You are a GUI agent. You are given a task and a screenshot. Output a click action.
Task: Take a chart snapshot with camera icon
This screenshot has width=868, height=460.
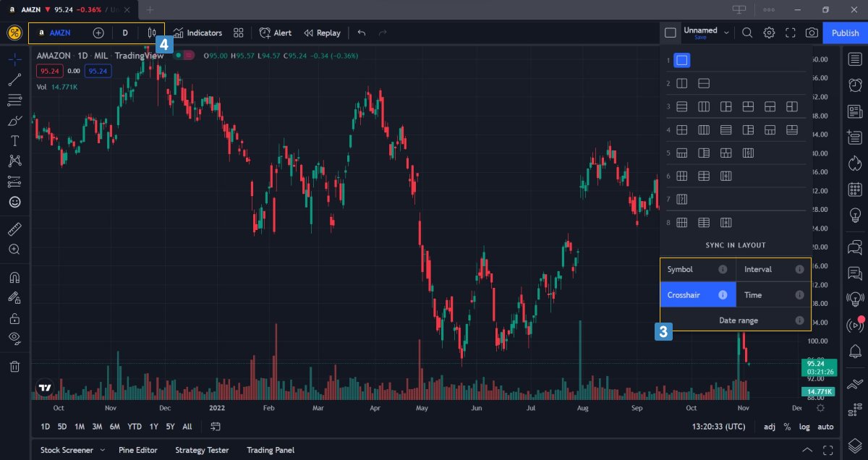[x=812, y=33]
